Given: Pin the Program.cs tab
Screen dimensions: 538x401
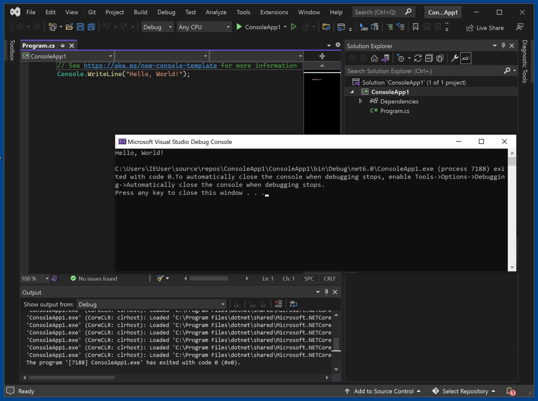Looking at the screenshot, I should point(62,46).
